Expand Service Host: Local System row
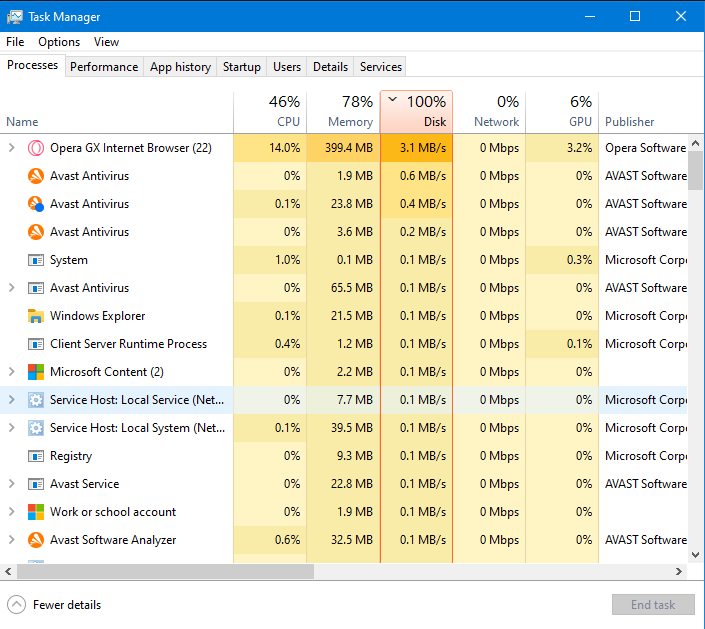This screenshot has width=705, height=629. (12, 428)
